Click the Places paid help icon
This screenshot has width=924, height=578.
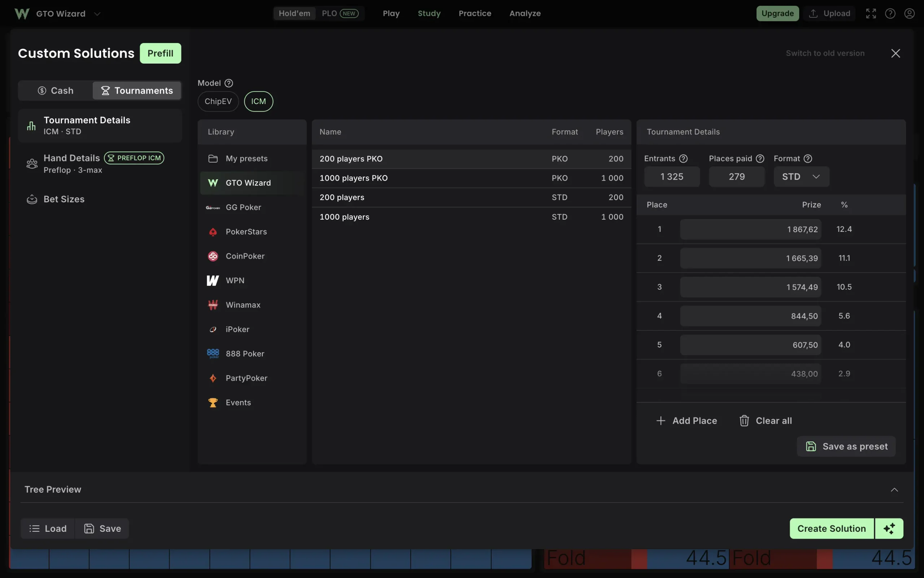click(x=760, y=159)
